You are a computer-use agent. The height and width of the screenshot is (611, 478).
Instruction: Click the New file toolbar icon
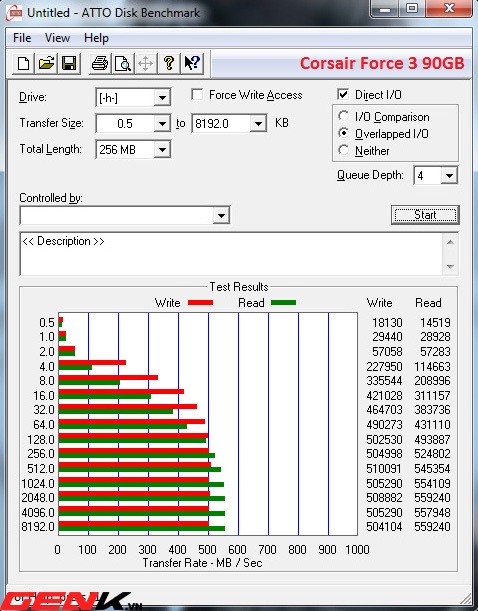point(23,64)
